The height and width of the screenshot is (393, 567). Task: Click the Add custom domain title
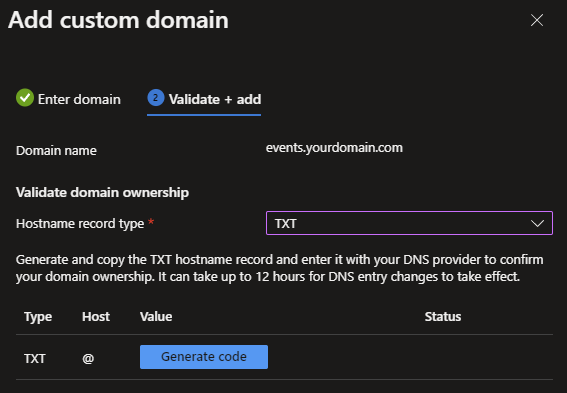[118, 20]
